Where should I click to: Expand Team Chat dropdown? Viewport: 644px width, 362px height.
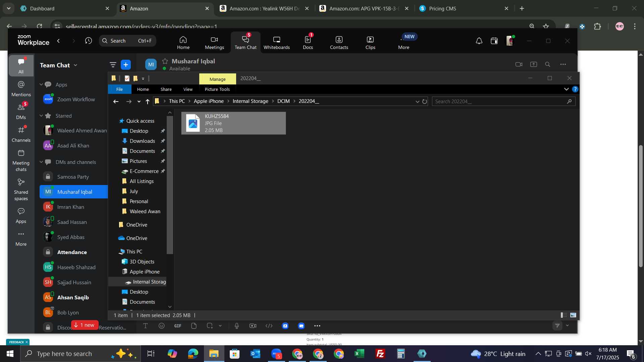[x=75, y=65]
